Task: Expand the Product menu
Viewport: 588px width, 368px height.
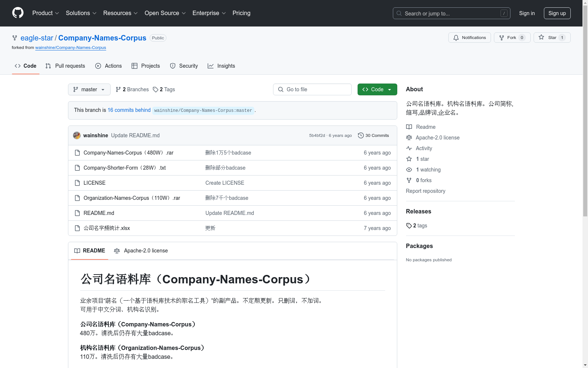Action: [x=46, y=13]
